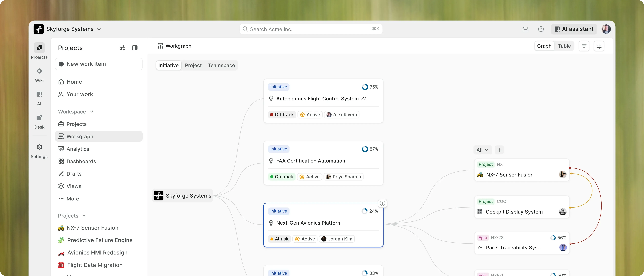Select the Teamspace grouping tab
The image size is (644, 276).
click(221, 65)
